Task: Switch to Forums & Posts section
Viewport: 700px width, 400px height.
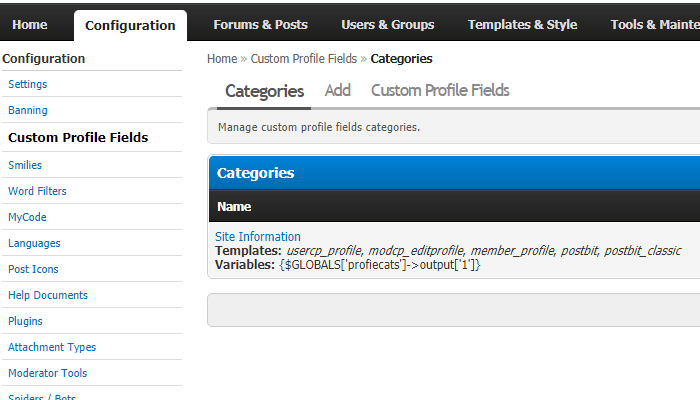Action: (x=261, y=25)
